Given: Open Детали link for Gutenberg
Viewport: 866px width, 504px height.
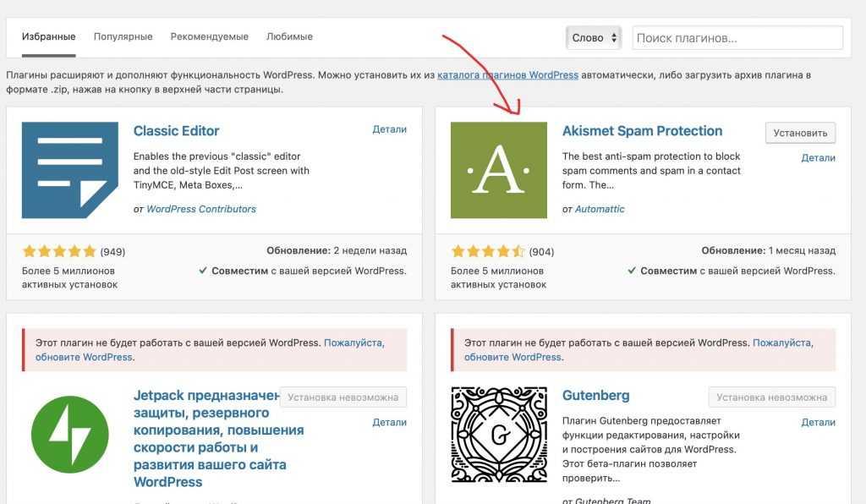Looking at the screenshot, I should point(818,422).
